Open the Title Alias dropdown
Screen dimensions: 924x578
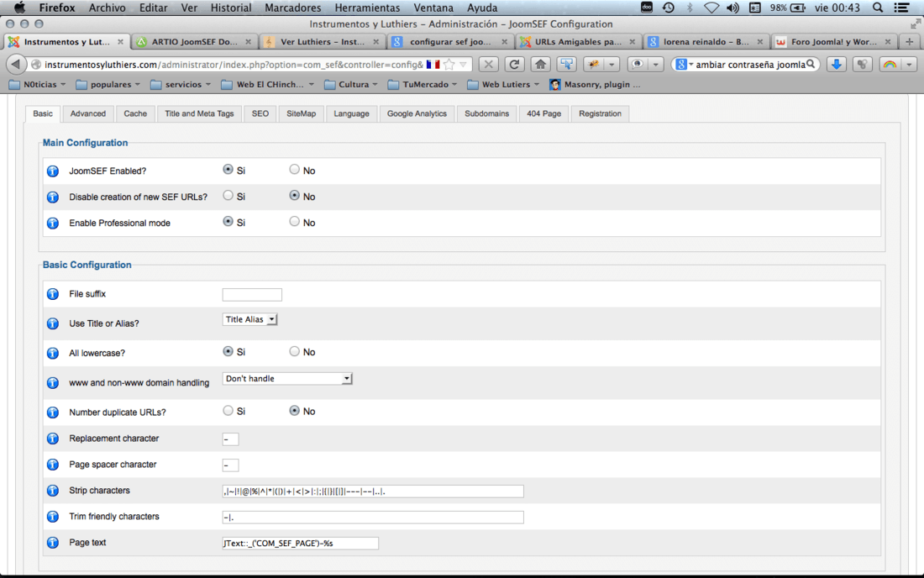pyautogui.click(x=249, y=319)
